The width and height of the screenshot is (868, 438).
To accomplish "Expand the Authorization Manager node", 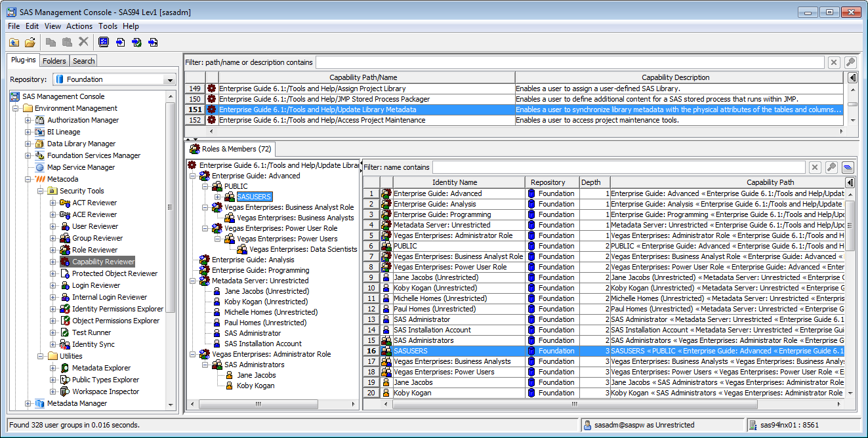I will pyautogui.click(x=28, y=120).
